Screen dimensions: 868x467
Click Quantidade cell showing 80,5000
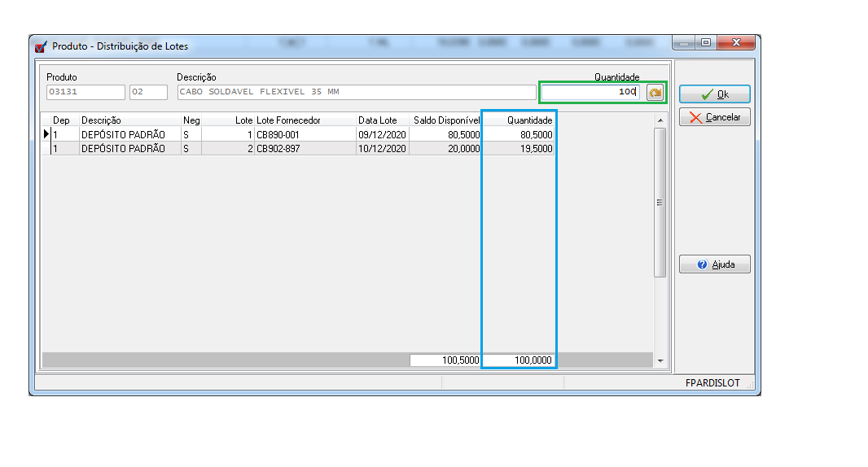click(x=519, y=134)
